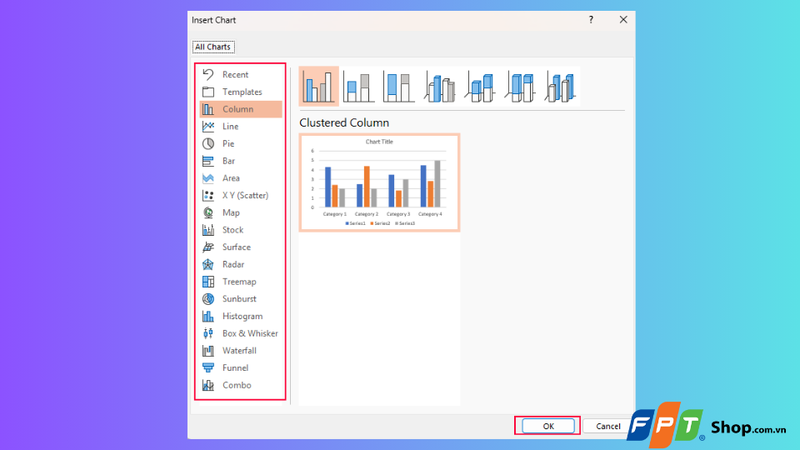This screenshot has width=800, height=450.
Task: Click the Sunburst chart icon
Action: click(208, 299)
